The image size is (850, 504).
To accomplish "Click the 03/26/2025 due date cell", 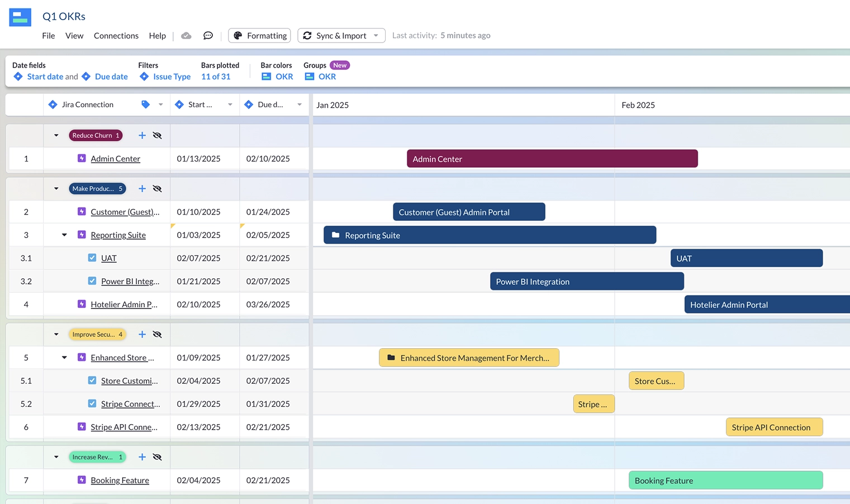I will point(268,304).
